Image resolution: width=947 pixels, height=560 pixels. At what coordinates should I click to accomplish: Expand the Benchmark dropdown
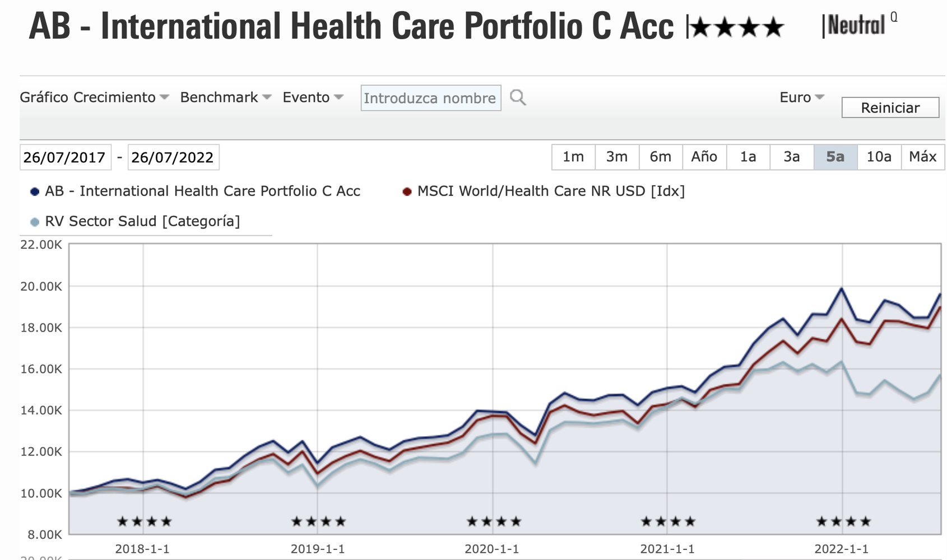(x=225, y=97)
